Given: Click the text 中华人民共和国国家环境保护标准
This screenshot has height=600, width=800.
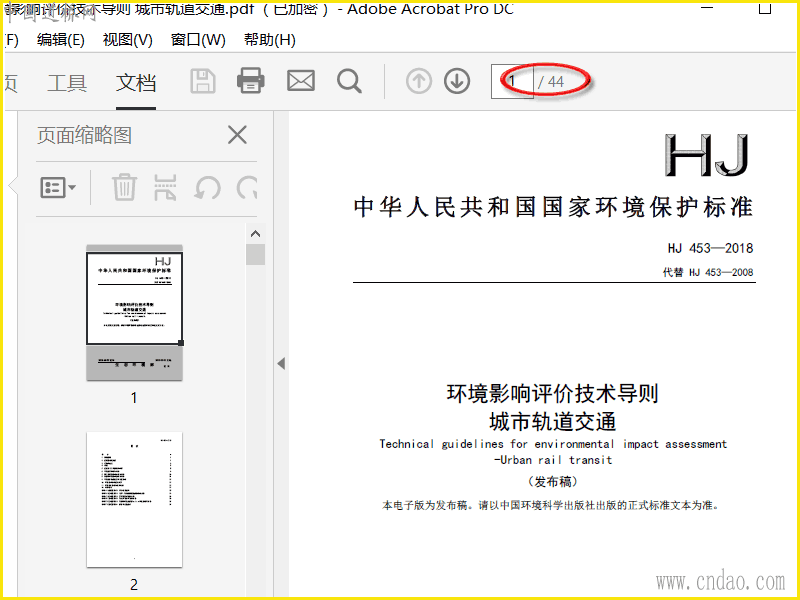Looking at the screenshot, I should pyautogui.click(x=553, y=207).
